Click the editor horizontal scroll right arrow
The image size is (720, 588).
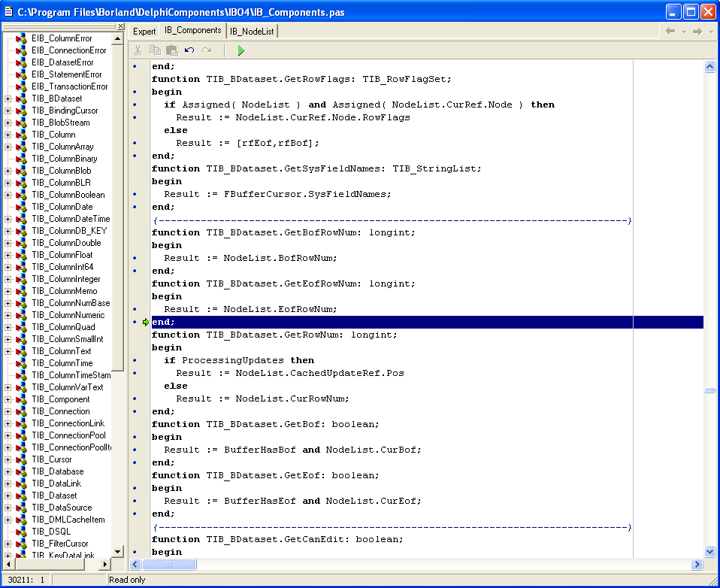pyautogui.click(x=697, y=564)
